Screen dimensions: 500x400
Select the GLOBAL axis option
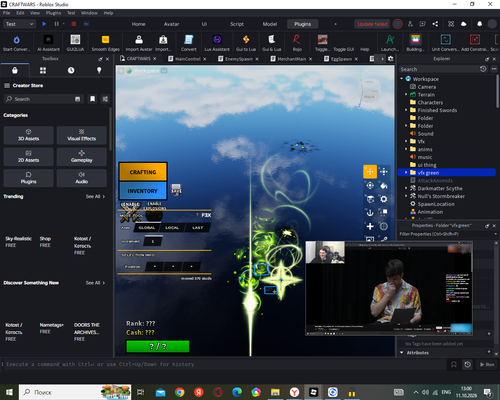tap(147, 228)
